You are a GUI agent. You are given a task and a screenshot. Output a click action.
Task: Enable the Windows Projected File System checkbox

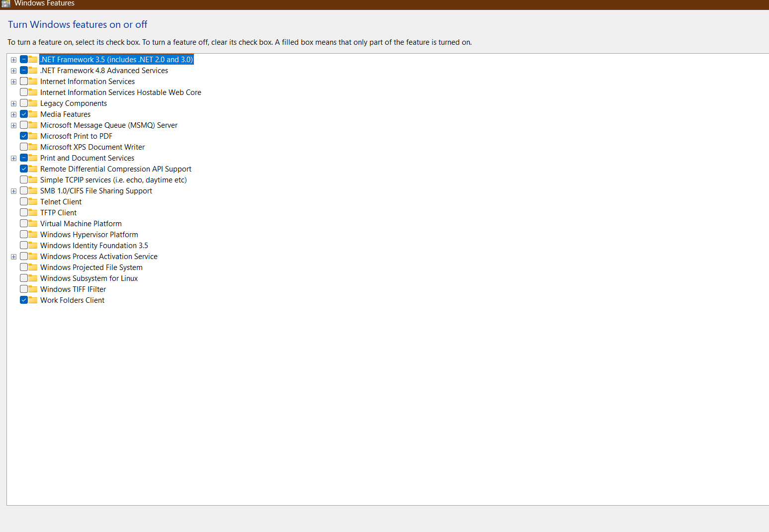(24, 267)
